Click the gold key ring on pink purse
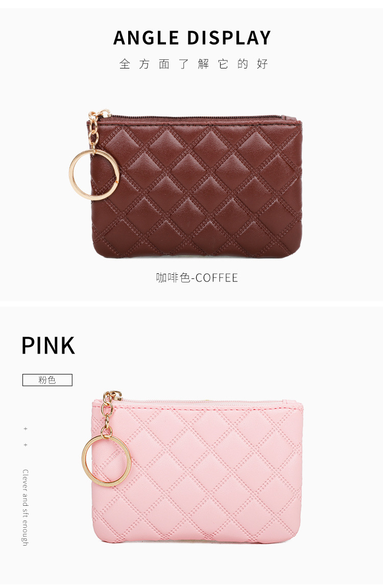The image size is (383, 588). click(106, 461)
